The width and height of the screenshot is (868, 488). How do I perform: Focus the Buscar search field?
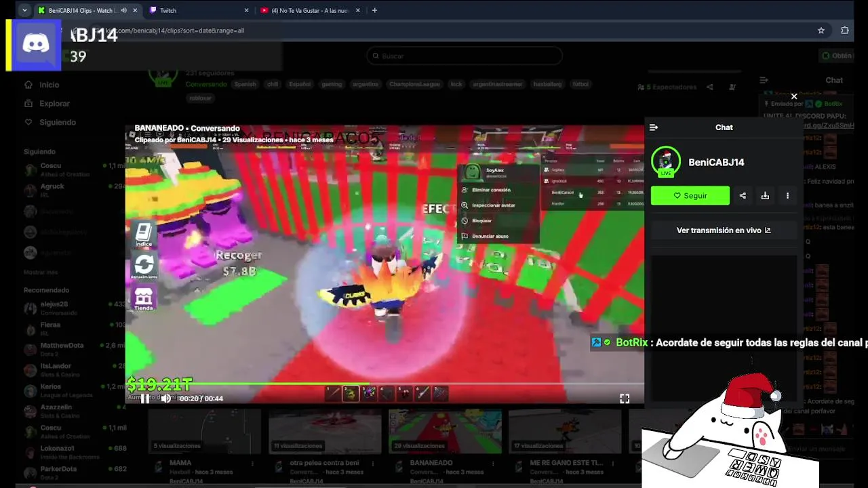pos(465,56)
